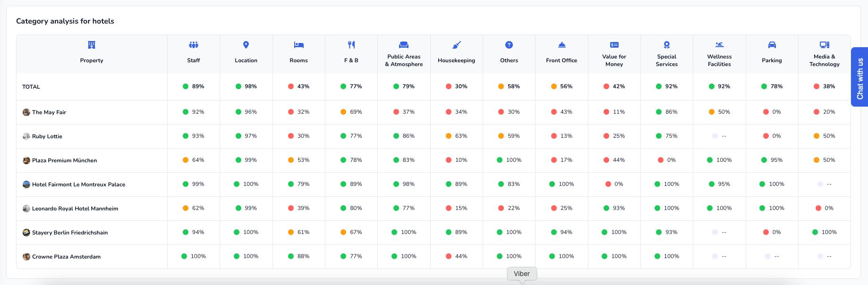Screen dimensions: 868x285
Task: Open the Chat with us side tab
Action: 859,77
